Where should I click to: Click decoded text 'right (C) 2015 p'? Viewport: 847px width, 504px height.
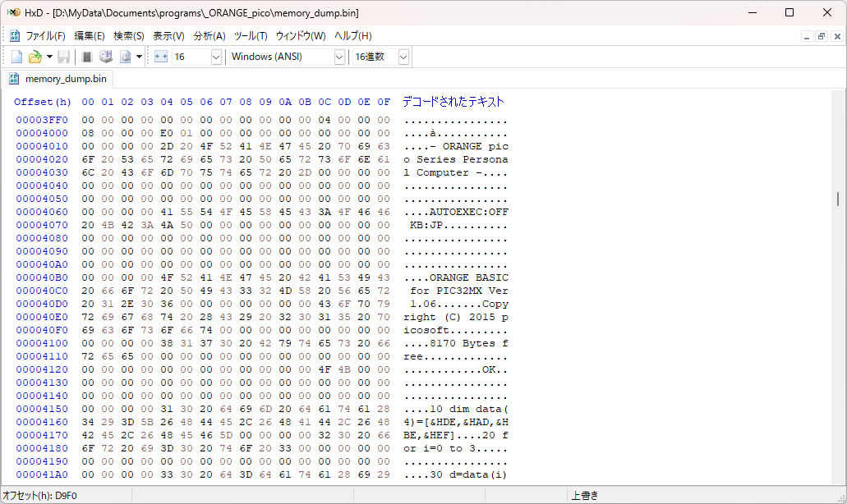pos(456,317)
